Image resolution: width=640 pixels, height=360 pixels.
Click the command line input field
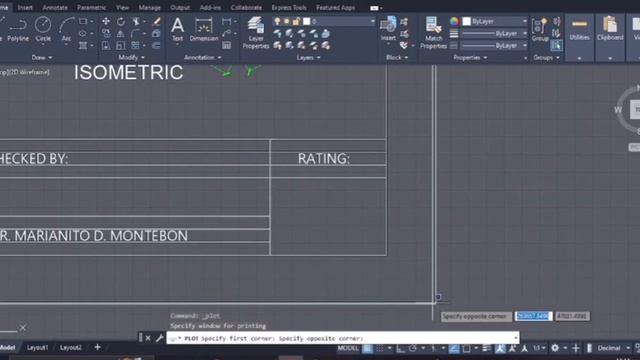click(x=343, y=338)
